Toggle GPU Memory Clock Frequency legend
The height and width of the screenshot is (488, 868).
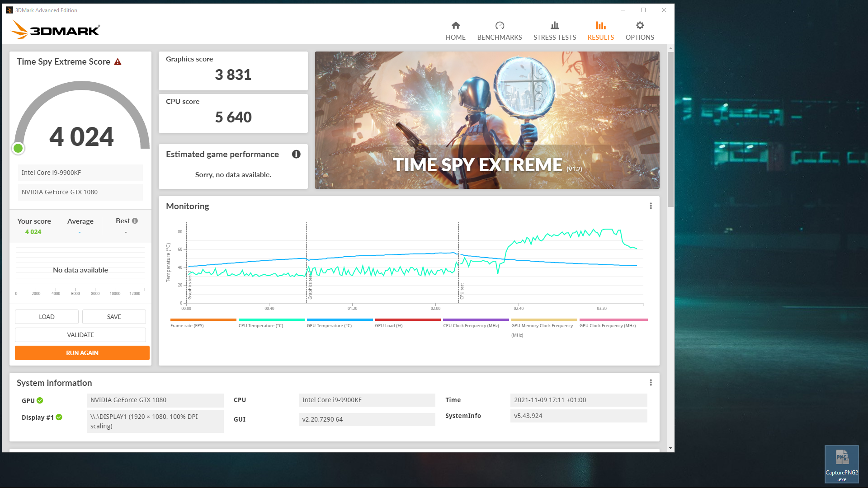(544, 328)
